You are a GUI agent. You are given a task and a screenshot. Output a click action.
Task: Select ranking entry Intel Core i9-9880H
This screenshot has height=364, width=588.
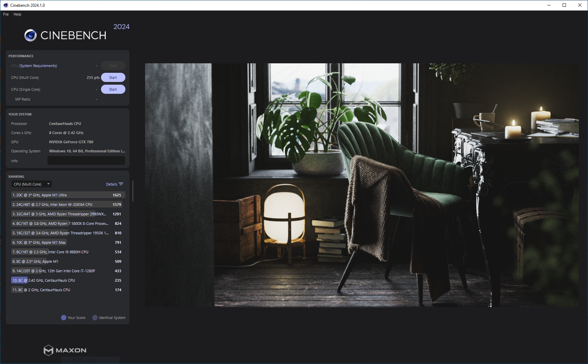tap(68, 252)
